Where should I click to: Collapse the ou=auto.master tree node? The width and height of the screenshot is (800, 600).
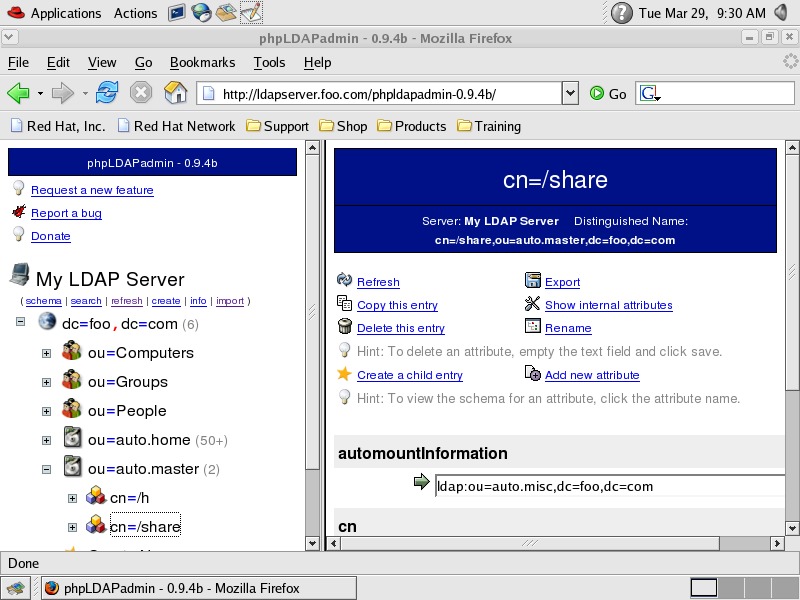coord(46,468)
